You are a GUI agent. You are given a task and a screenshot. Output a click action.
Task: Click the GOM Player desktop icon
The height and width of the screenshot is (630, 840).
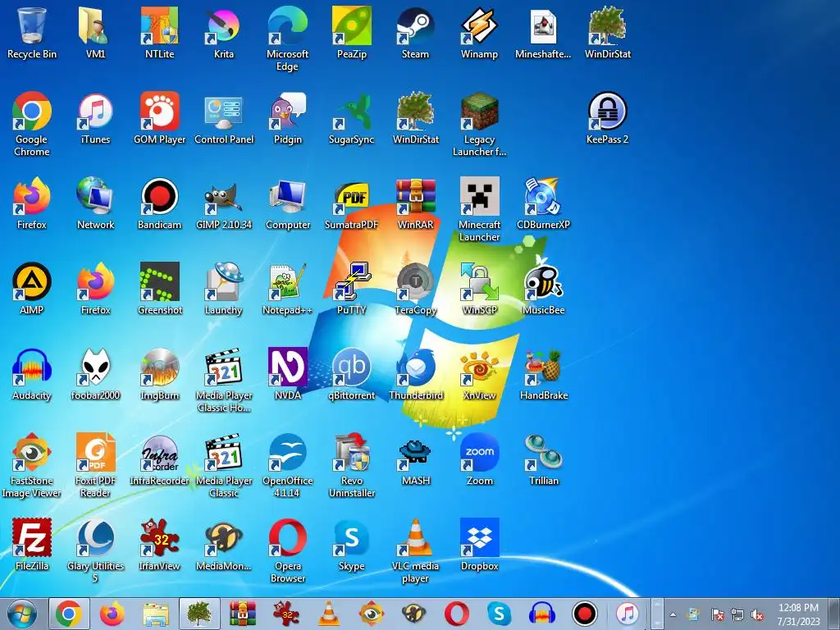point(160,118)
